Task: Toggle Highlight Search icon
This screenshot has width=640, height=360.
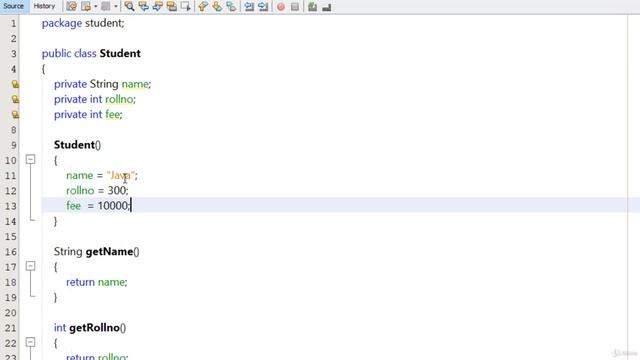Action: tap(171, 7)
